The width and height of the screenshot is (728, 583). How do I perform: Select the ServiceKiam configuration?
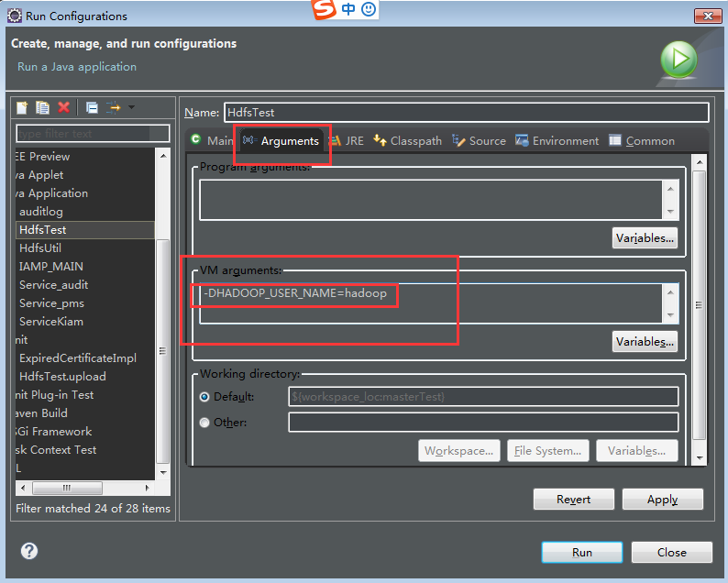point(51,322)
